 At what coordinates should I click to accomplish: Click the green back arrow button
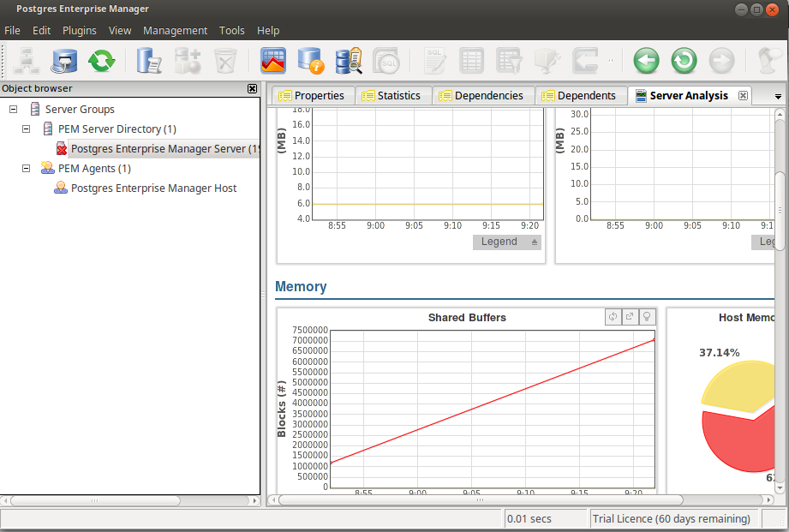pos(646,61)
